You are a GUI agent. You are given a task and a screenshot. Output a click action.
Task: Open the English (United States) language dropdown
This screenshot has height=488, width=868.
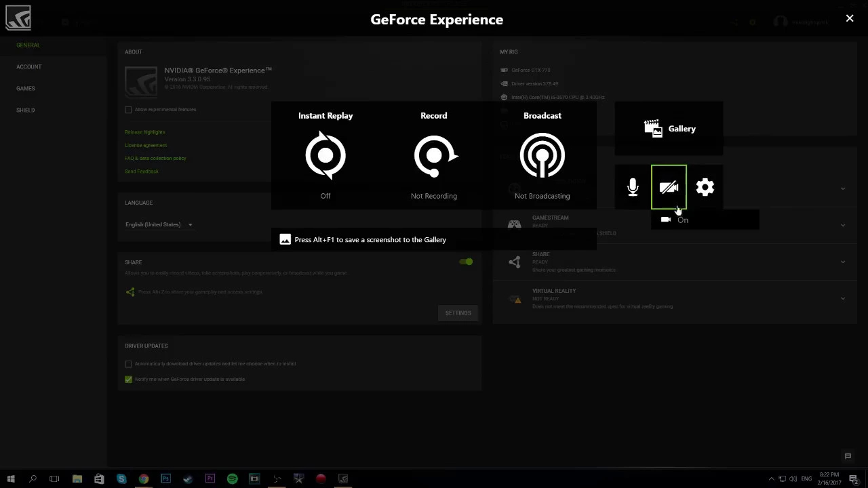point(159,224)
